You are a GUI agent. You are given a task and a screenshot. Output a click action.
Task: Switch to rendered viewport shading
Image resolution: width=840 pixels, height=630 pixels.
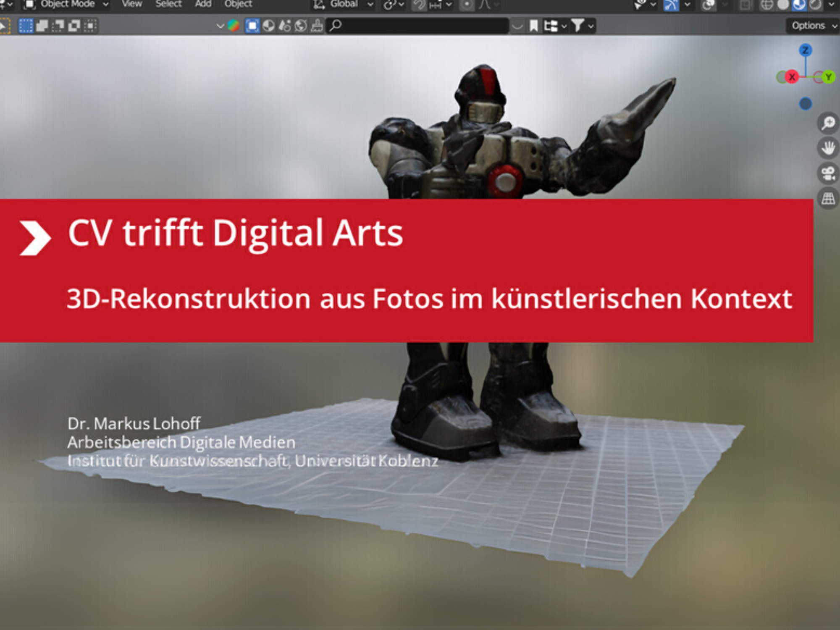(815, 5)
